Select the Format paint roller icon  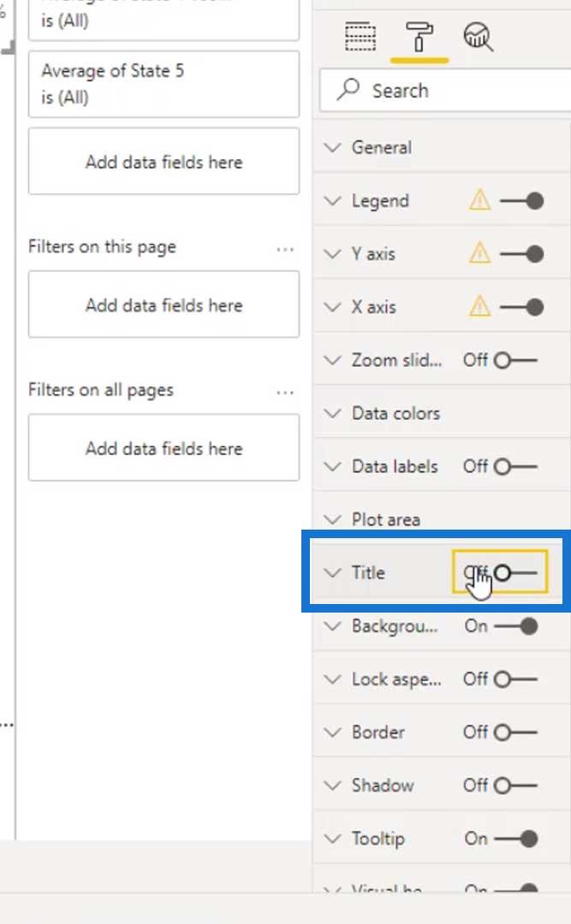pyautogui.click(x=419, y=37)
